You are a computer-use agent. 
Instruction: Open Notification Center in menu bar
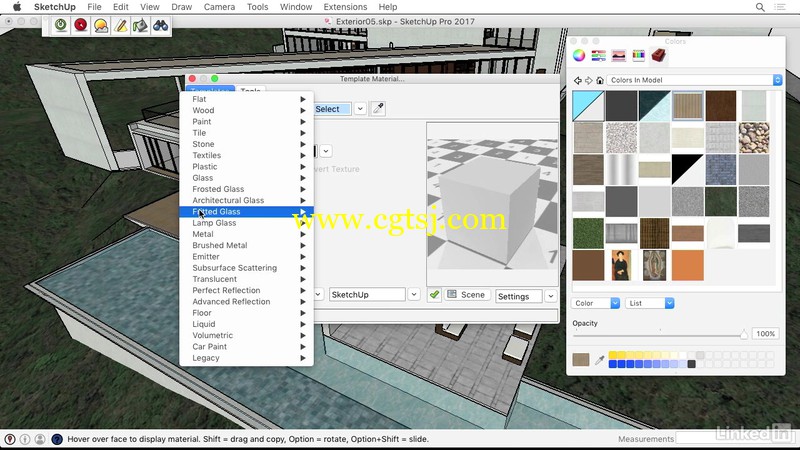tap(780, 7)
